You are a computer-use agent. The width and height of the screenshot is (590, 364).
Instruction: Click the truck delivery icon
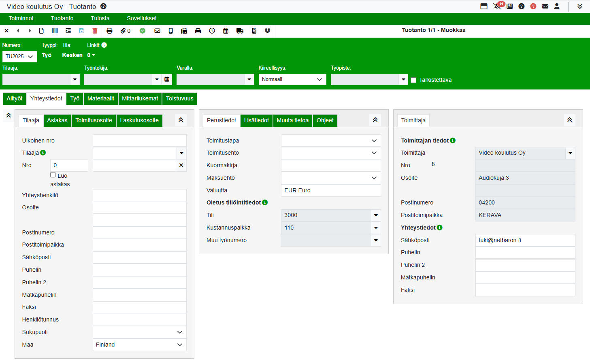[240, 31]
